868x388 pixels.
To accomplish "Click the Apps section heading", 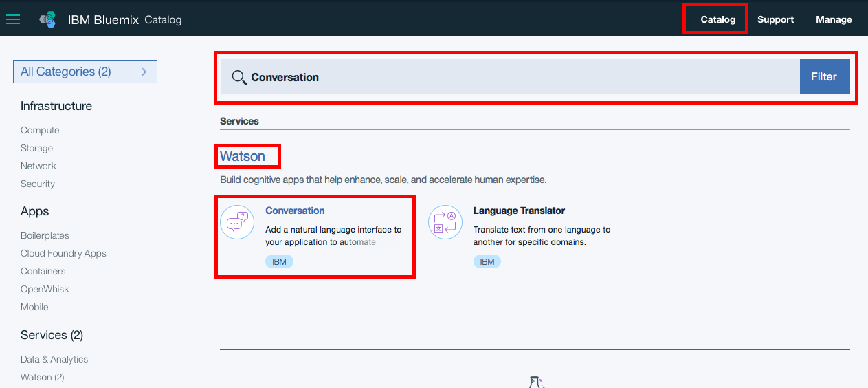I will 35,211.
